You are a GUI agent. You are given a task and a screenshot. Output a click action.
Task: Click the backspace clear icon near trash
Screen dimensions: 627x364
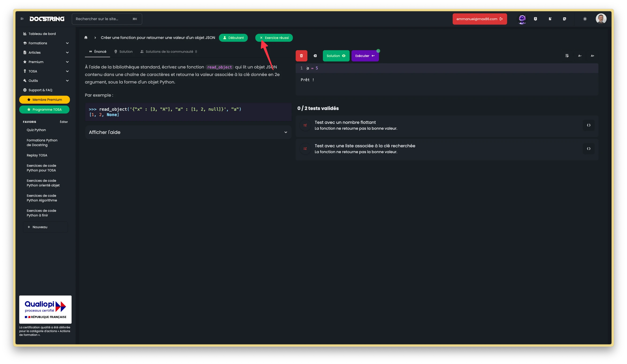click(315, 56)
